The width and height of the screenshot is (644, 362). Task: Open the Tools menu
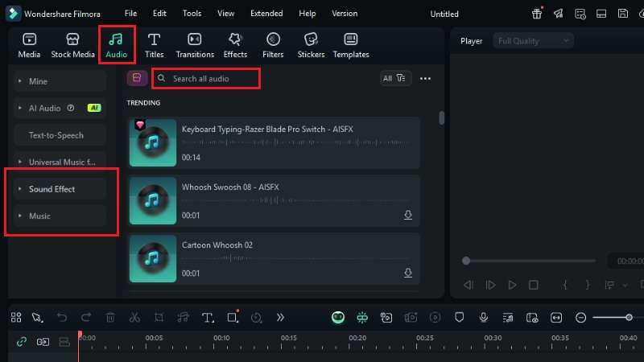click(192, 14)
